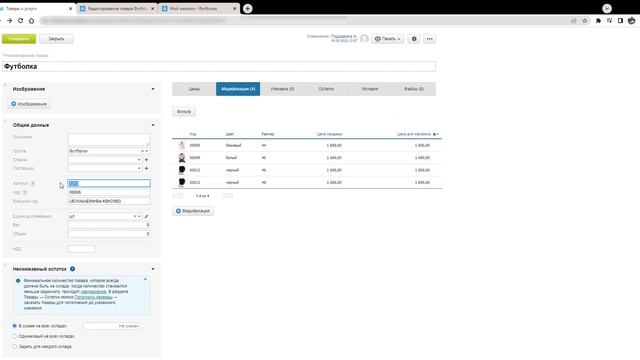The height and width of the screenshot is (360, 640).
Task: Click the Код field with 00006
Action: [x=109, y=192]
